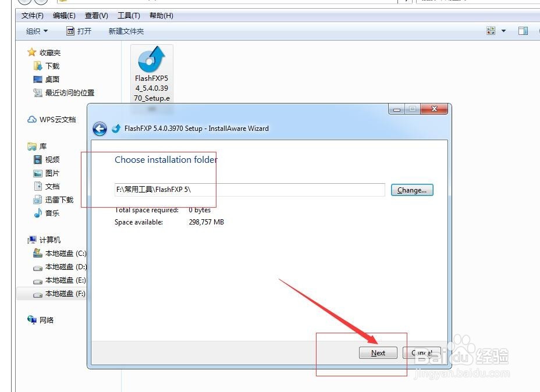Click the change view icon in Explorer toolbar
540x392 pixels.
[491, 31]
